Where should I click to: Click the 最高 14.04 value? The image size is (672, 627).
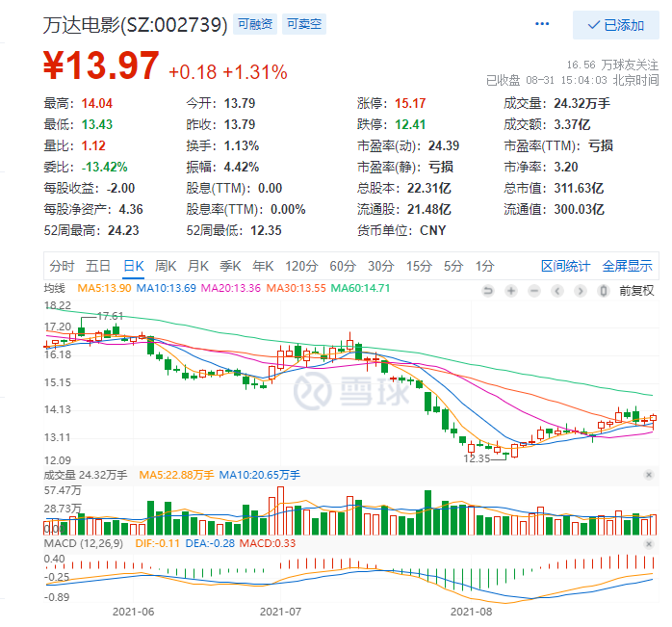click(97, 103)
